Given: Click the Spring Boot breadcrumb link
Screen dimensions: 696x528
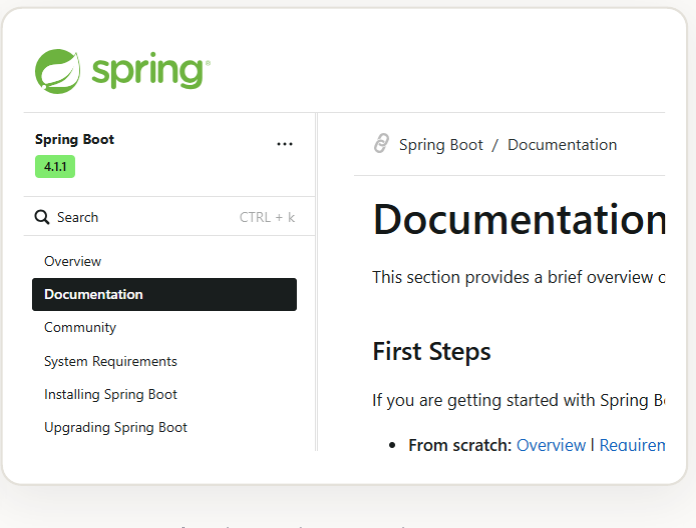Looking at the screenshot, I should 441,145.
